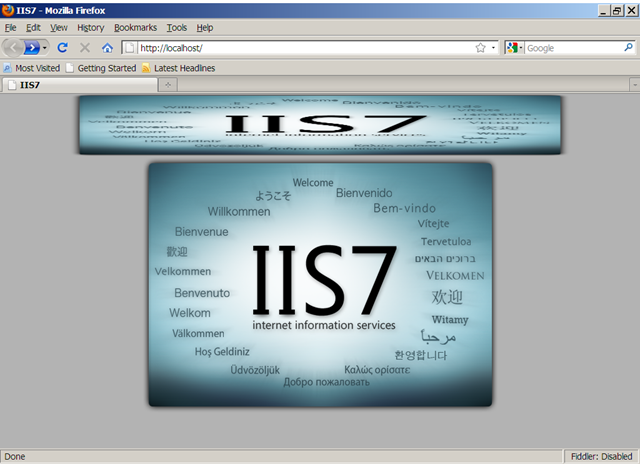
Task: Restore down the Firefox window
Action: [x=617, y=10]
